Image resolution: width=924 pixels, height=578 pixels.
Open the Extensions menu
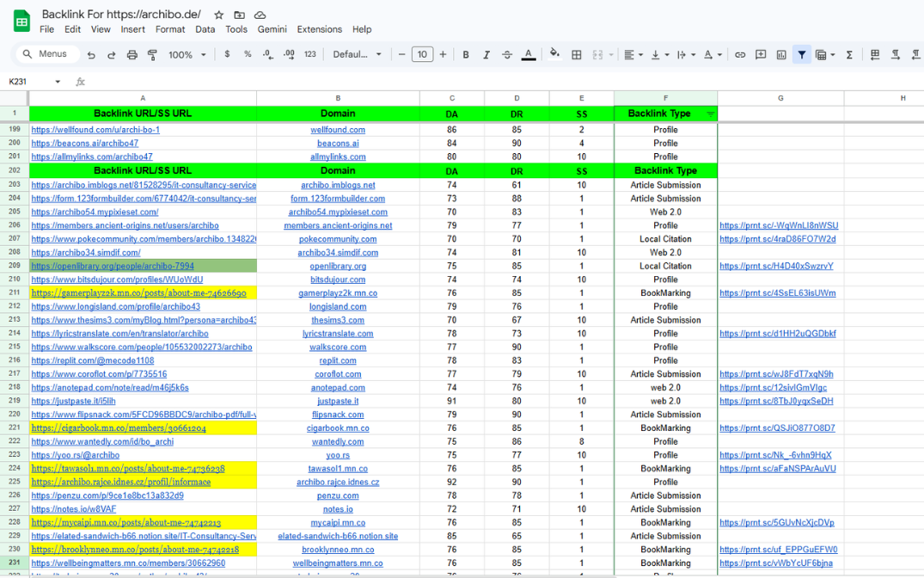click(x=319, y=29)
